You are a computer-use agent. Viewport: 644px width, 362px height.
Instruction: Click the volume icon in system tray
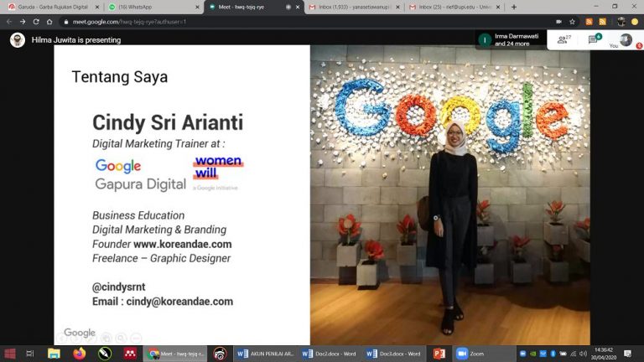(x=583, y=354)
